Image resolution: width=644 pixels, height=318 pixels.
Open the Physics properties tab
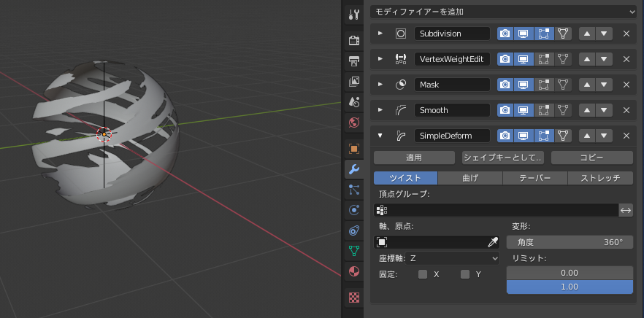click(x=353, y=210)
